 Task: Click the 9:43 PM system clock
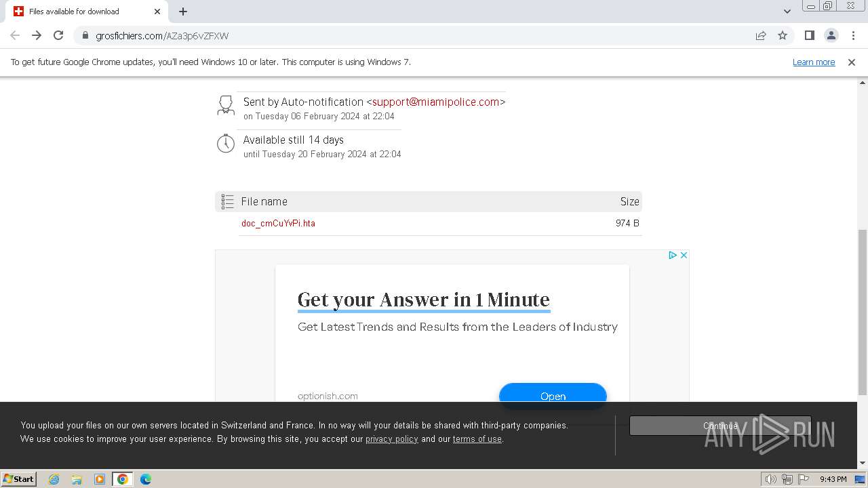(833, 479)
